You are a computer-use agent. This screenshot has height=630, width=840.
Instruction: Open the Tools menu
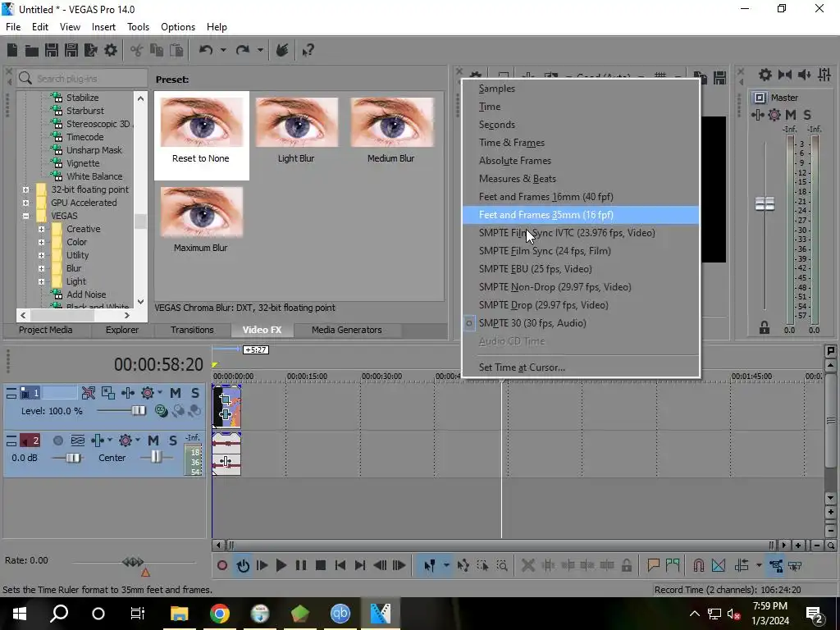coord(138,27)
